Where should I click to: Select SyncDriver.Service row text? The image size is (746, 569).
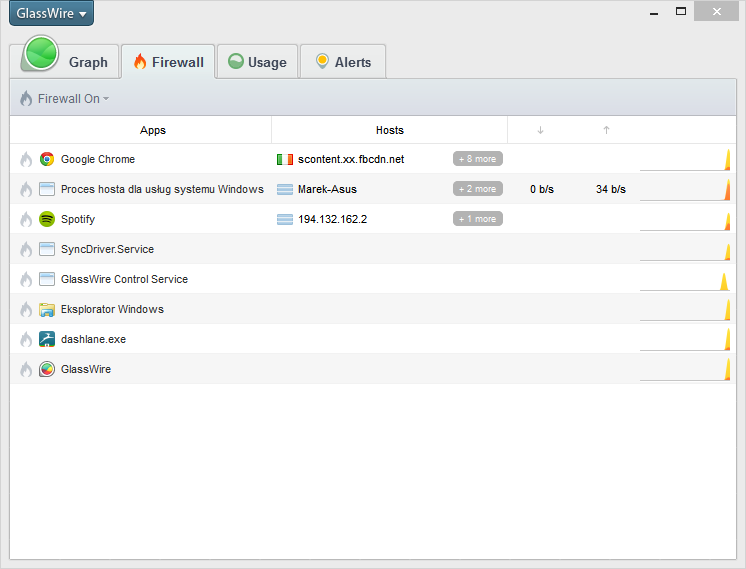[x=107, y=249]
